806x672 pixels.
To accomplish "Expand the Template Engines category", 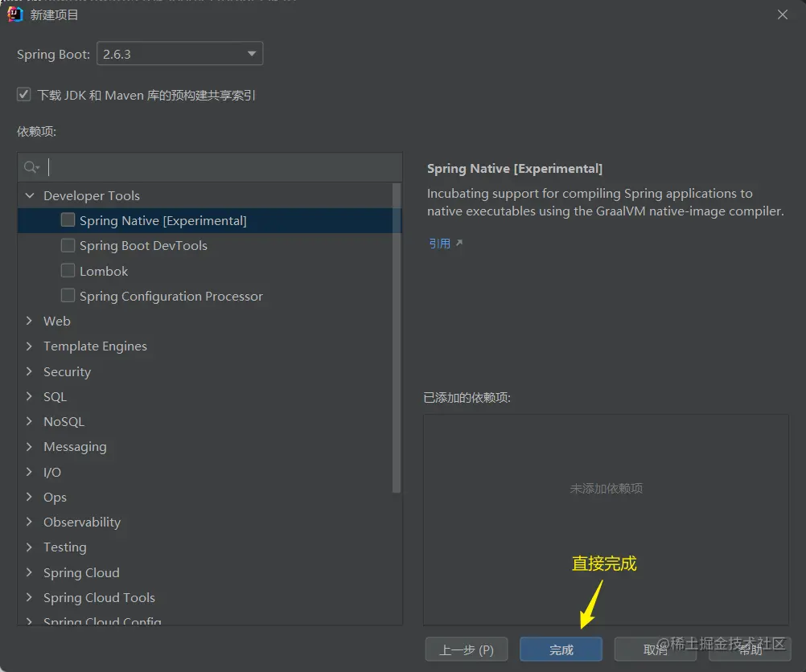I will (29, 346).
